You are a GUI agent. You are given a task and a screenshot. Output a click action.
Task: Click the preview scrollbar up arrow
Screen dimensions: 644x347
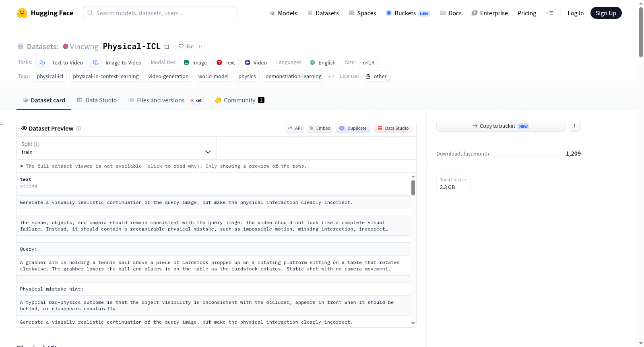413,177
